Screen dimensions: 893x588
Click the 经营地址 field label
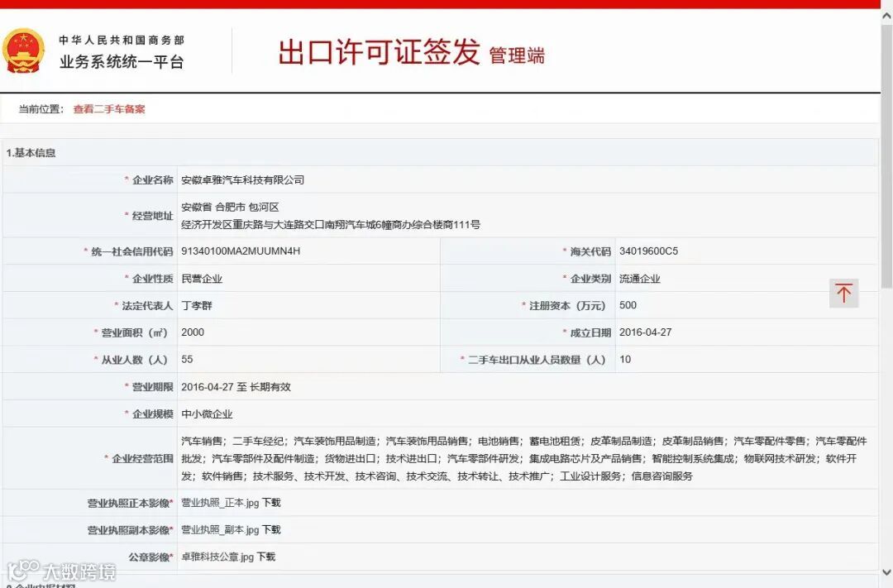point(153,215)
